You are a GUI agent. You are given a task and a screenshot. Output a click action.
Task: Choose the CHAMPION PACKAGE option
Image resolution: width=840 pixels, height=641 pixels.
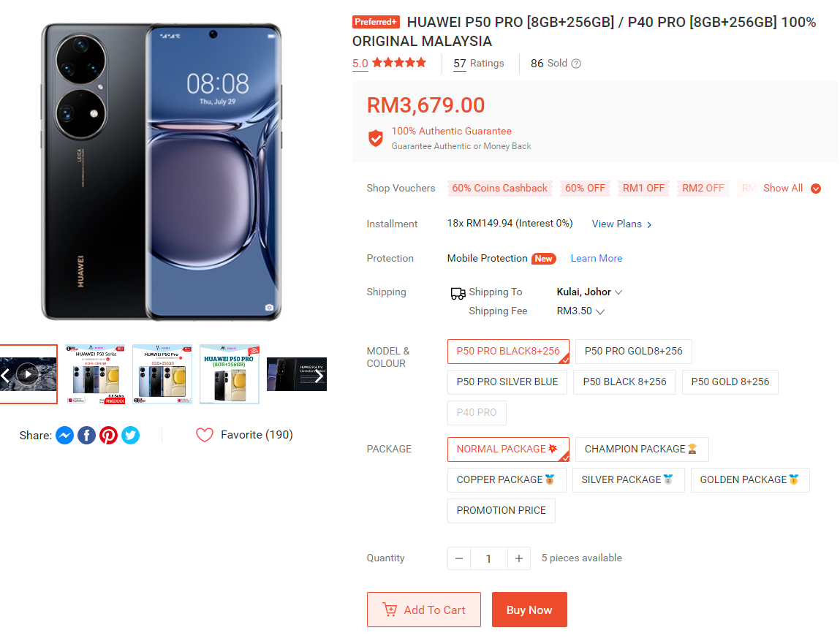tap(641, 450)
